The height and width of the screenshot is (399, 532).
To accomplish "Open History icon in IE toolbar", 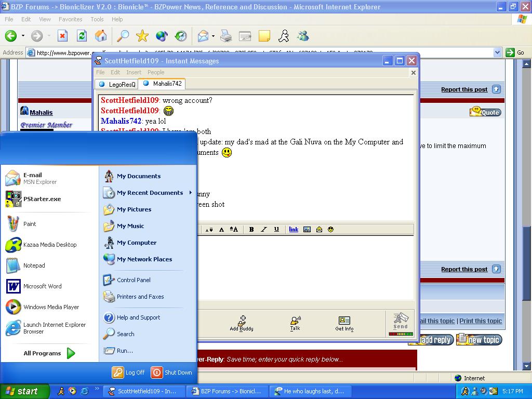I will [x=181, y=36].
